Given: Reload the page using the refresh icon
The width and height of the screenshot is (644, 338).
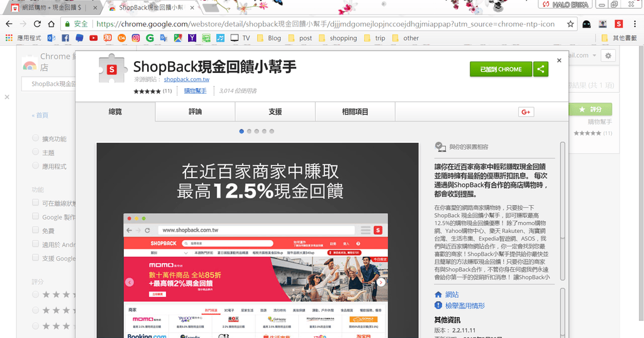Looking at the screenshot, I should click(37, 24).
